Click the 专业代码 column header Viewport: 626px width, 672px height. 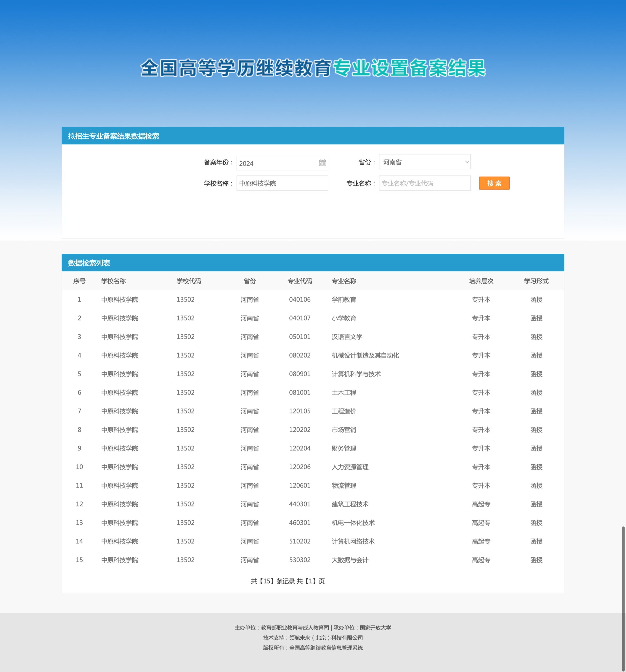300,281
